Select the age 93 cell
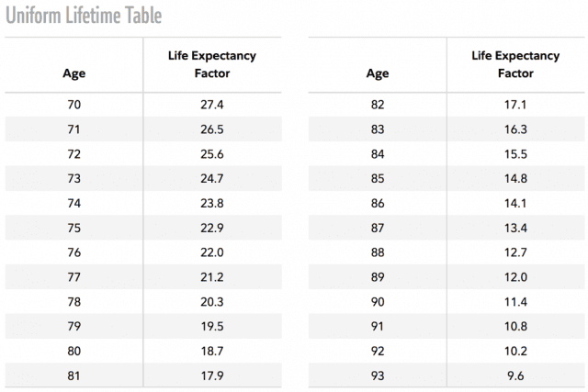 [378, 375]
